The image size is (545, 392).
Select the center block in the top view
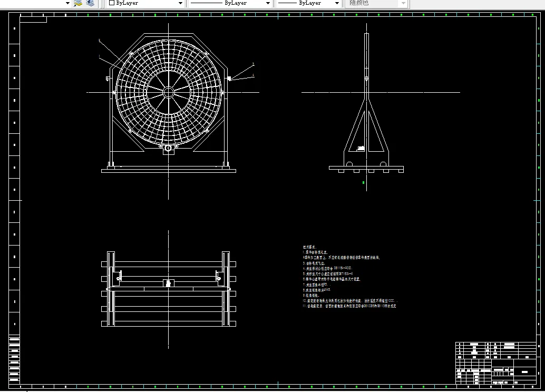[x=169, y=283]
